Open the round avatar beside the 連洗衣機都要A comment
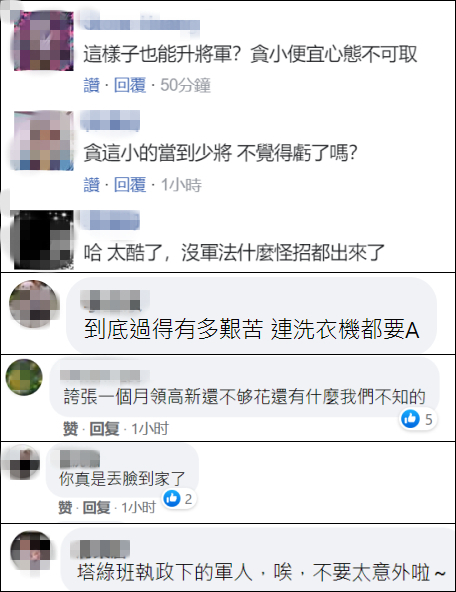Viewport: 456px width, 592px height. (x=34, y=304)
